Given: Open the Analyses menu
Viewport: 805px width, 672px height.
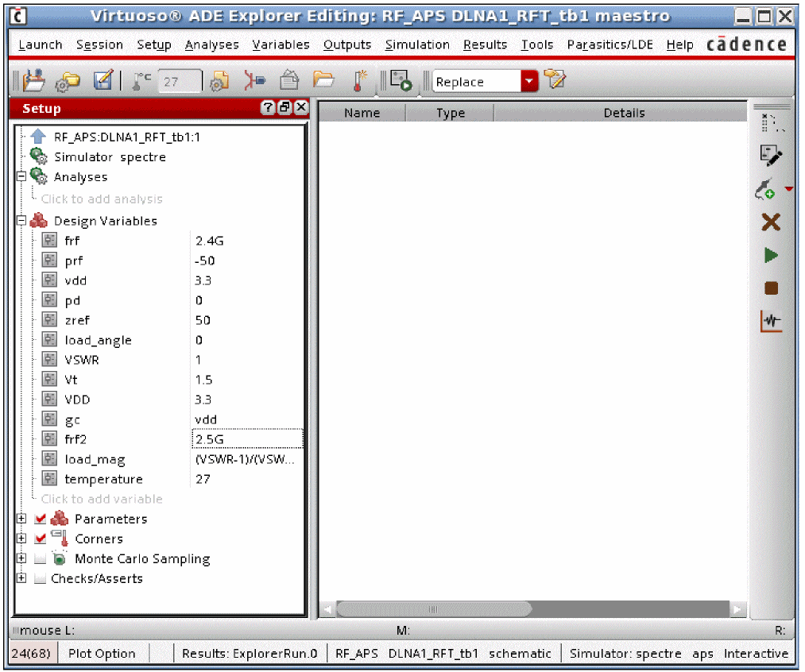Looking at the screenshot, I should [x=211, y=45].
